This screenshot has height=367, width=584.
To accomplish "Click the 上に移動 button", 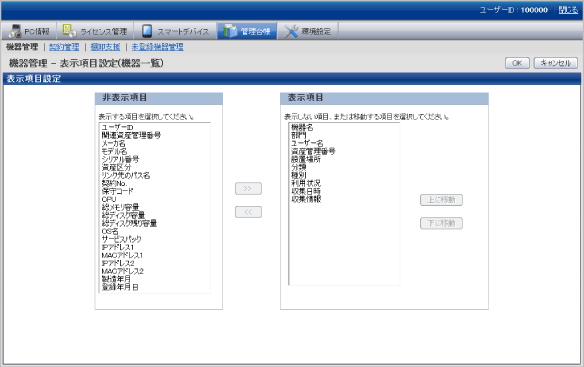I will [x=441, y=200].
